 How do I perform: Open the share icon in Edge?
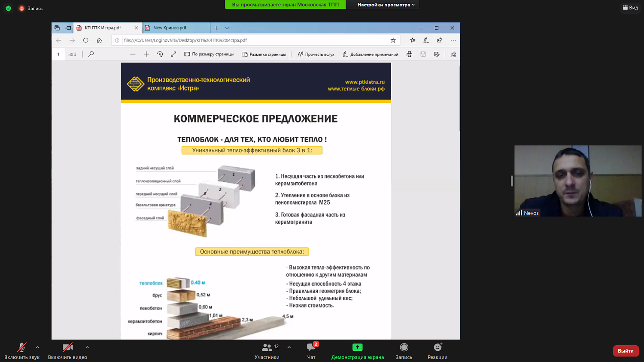[439, 40]
